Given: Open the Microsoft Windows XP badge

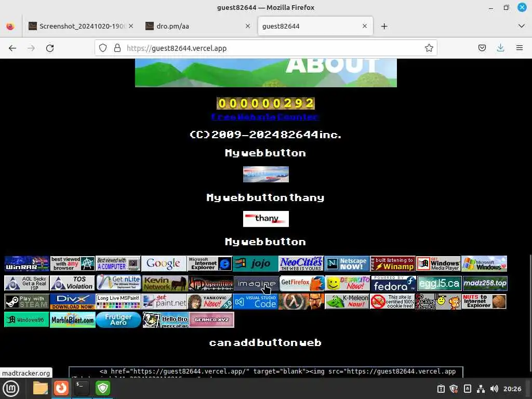Looking at the screenshot, I should pyautogui.click(x=484, y=263).
